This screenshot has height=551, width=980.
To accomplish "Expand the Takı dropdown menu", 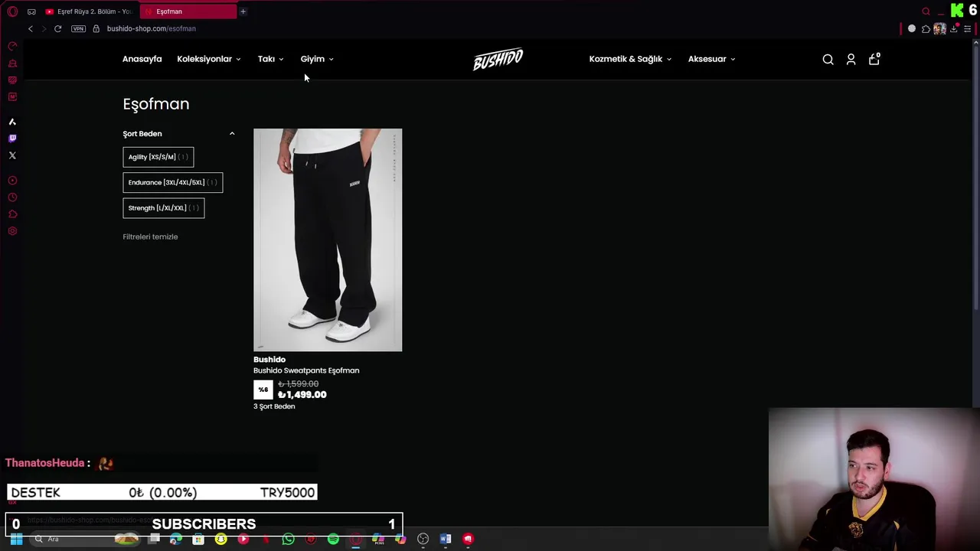I will click(271, 59).
